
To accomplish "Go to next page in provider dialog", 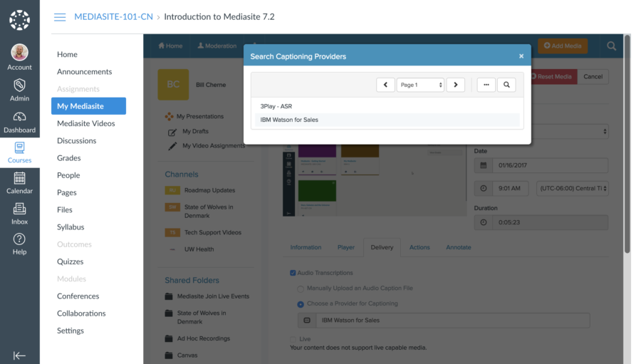I will pos(455,85).
